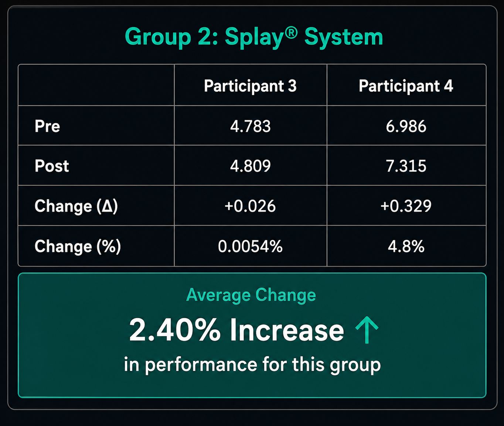Click the Change (Δ) row label

[x=76, y=206]
